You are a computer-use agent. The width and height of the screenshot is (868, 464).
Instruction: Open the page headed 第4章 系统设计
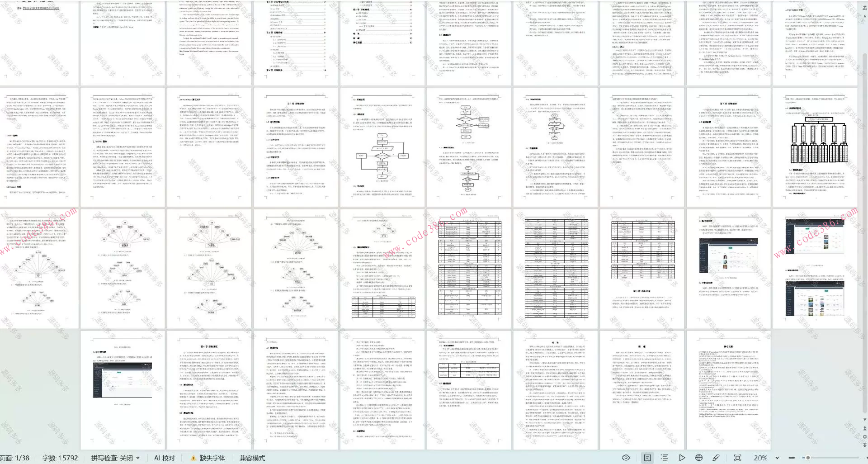click(728, 147)
